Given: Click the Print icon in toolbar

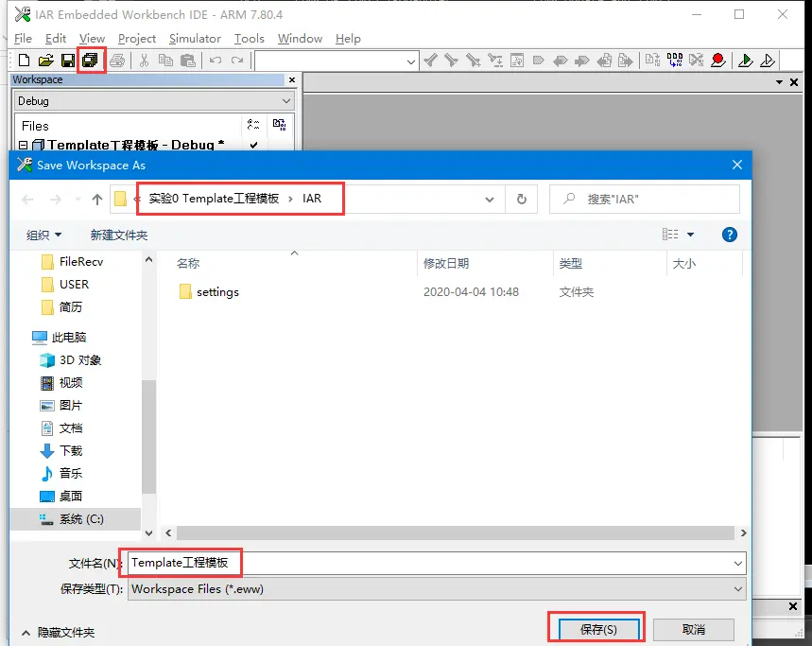Looking at the screenshot, I should click(x=117, y=61).
